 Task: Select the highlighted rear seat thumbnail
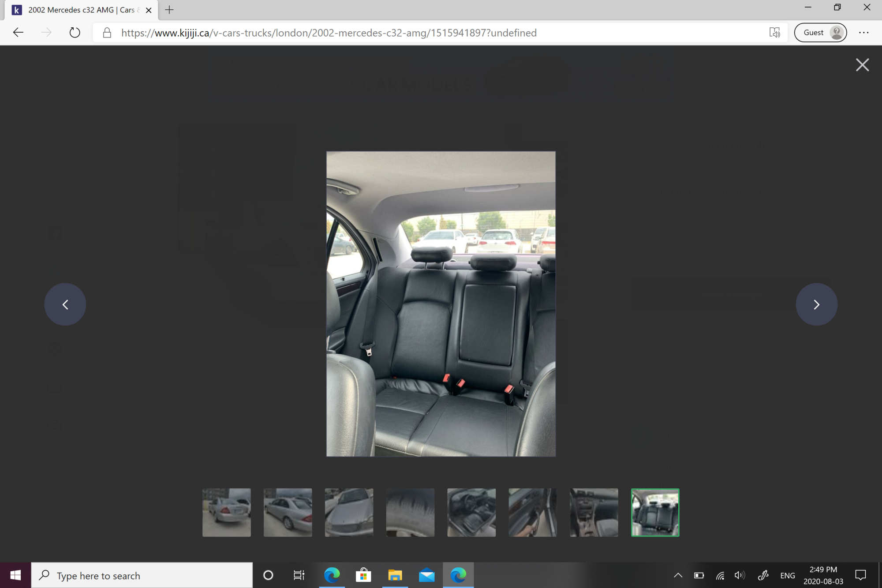(x=655, y=513)
